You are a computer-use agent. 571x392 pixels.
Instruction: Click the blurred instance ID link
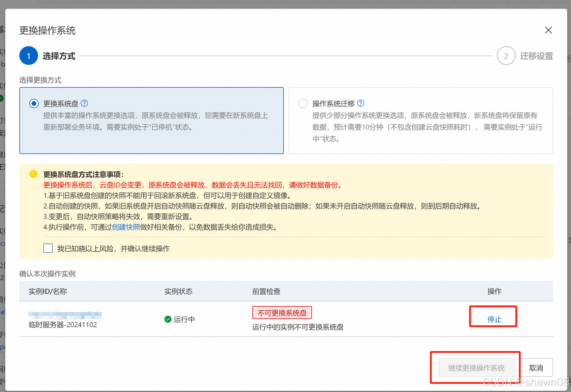pyautogui.click(x=65, y=315)
